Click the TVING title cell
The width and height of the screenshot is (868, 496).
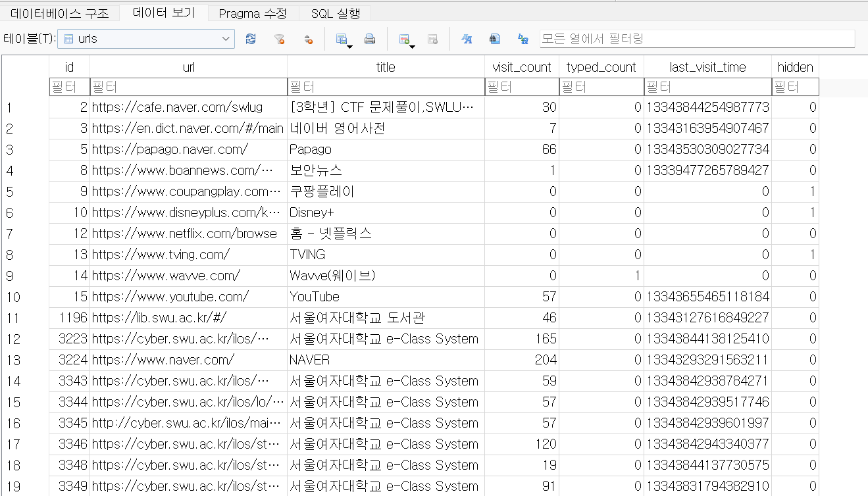386,255
